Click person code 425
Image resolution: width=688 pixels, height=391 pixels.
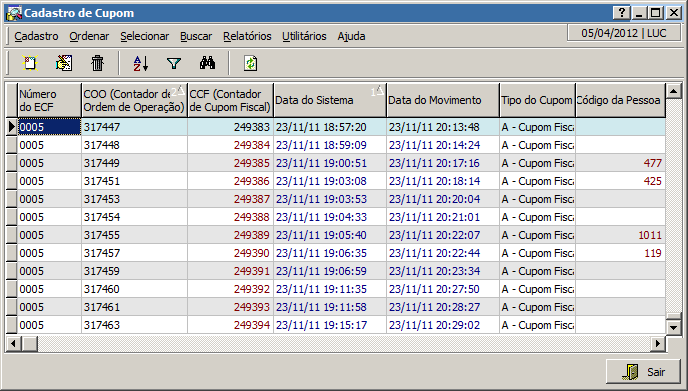620,181
